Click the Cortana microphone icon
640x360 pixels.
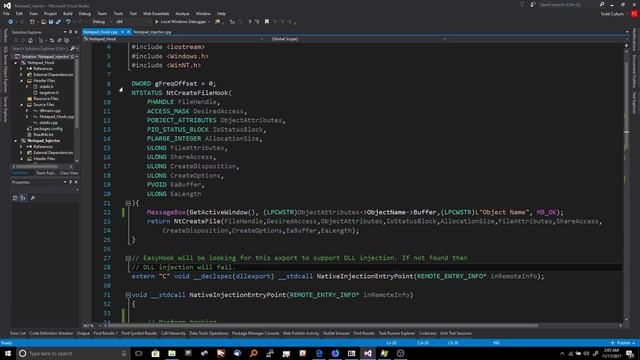point(124,353)
